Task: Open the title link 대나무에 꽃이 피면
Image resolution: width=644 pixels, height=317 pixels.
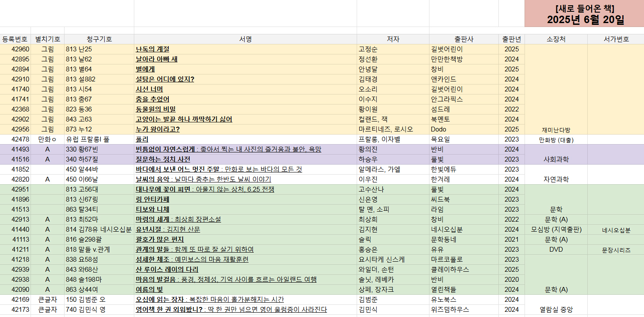Action: (x=163, y=189)
